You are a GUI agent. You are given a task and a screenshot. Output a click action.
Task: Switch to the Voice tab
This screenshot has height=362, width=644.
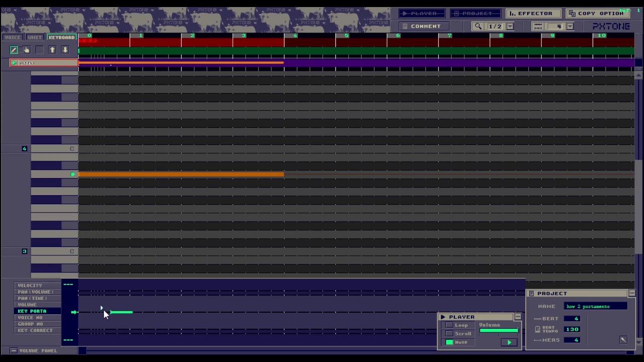[x=13, y=38]
